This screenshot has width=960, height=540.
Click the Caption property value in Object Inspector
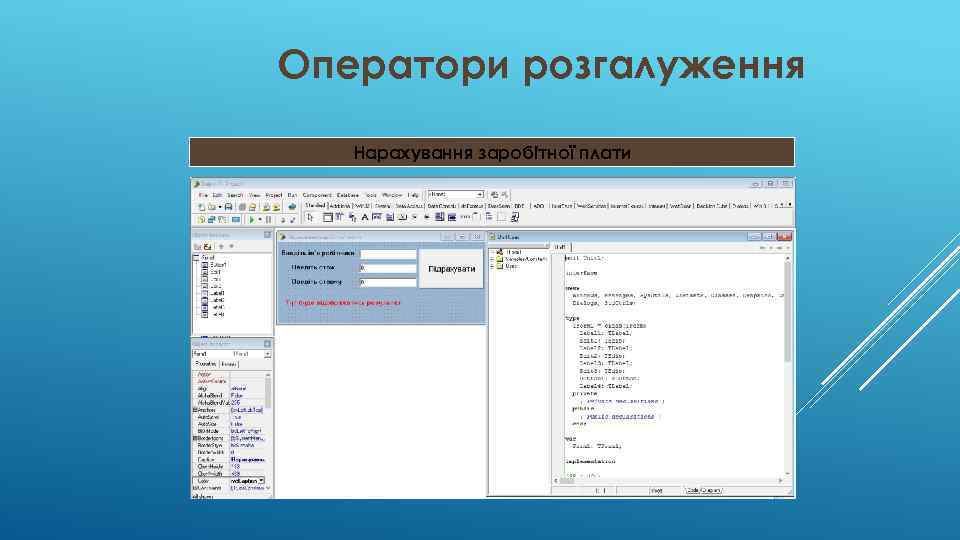pyautogui.click(x=247, y=459)
